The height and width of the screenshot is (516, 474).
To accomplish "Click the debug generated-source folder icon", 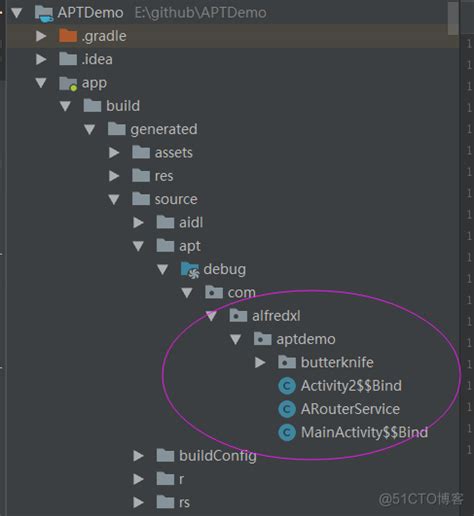I will [x=190, y=270].
